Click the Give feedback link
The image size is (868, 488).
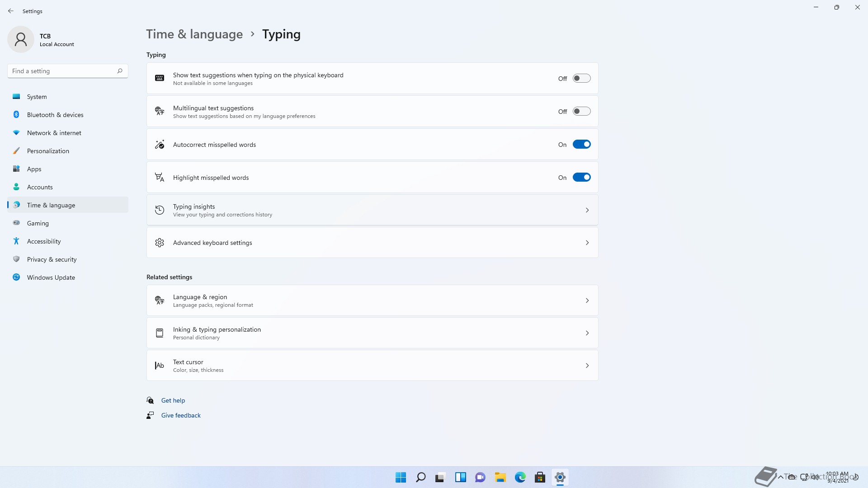coord(181,415)
